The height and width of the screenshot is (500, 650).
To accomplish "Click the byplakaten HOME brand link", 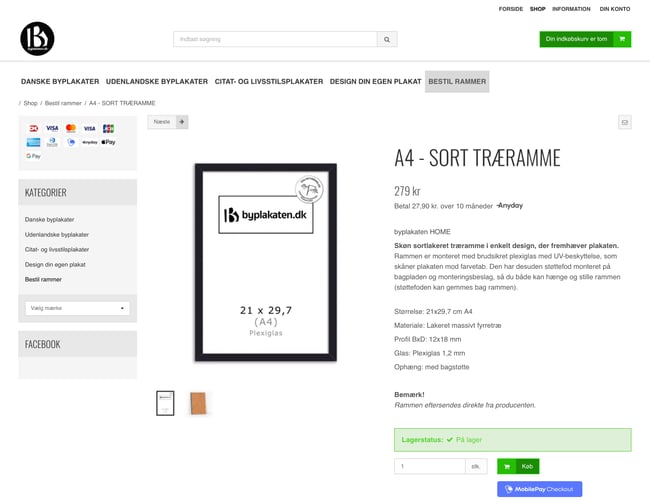I will [422, 232].
